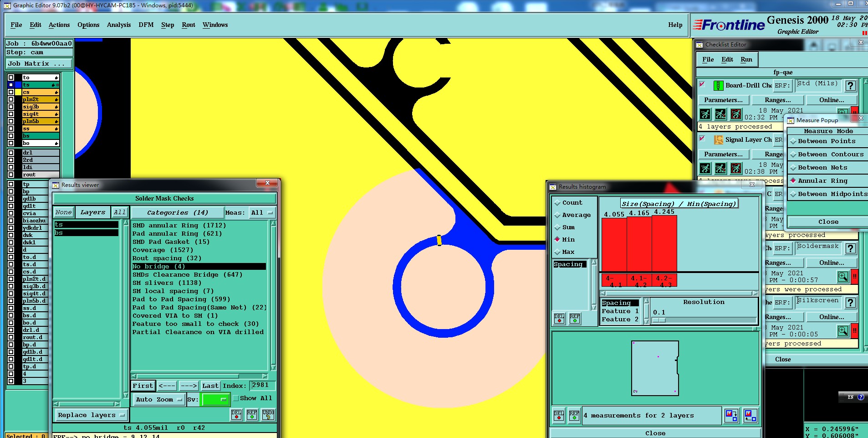Click board thumbnail preview in histogram window
The image size is (868, 438).
[x=655, y=368]
